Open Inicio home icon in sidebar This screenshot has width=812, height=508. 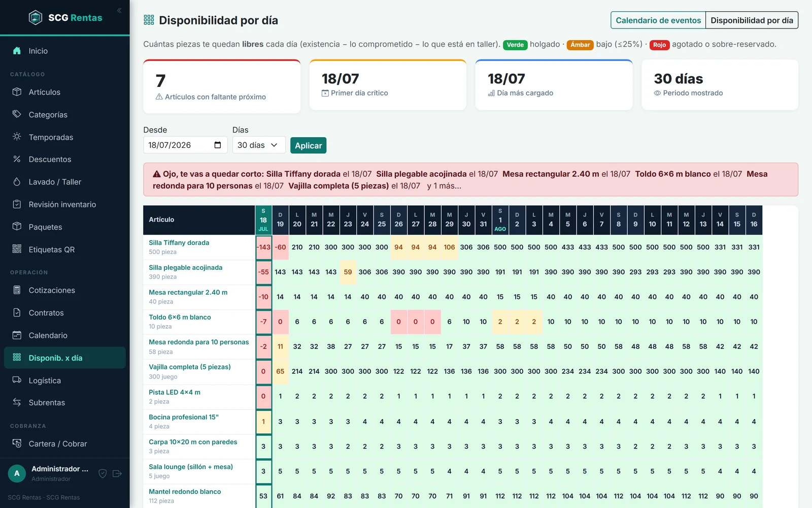click(x=17, y=51)
